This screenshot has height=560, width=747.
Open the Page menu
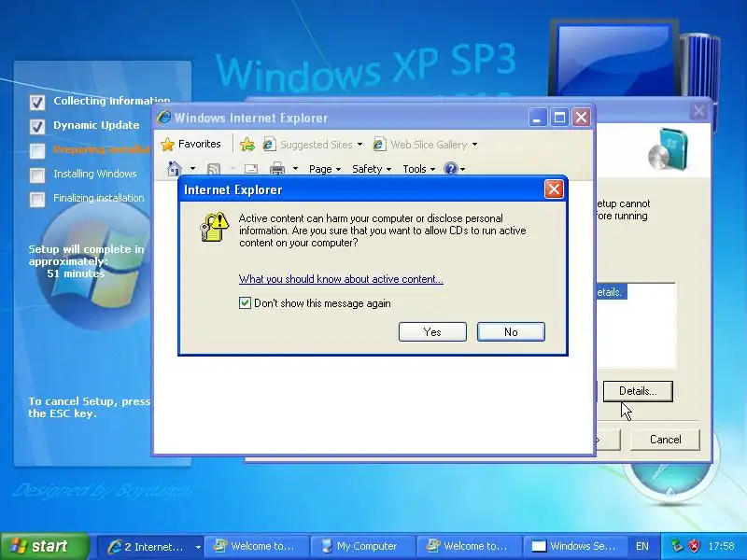tap(324, 169)
